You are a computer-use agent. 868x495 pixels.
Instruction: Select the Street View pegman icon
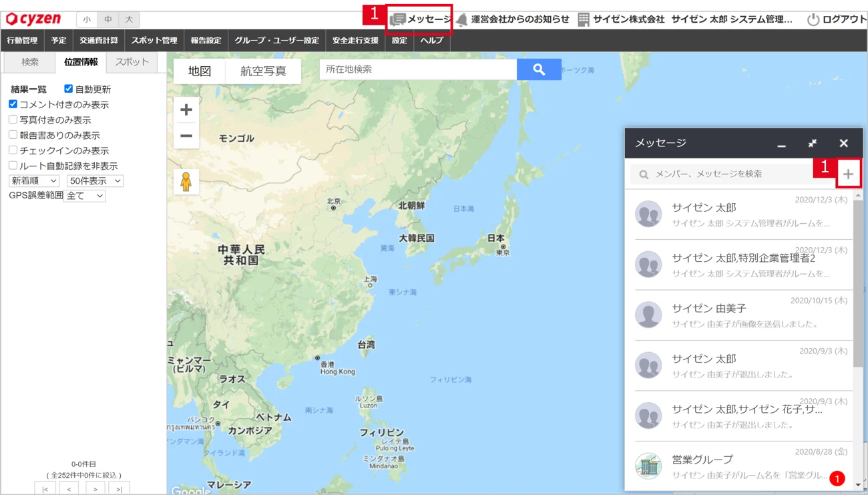coord(186,181)
